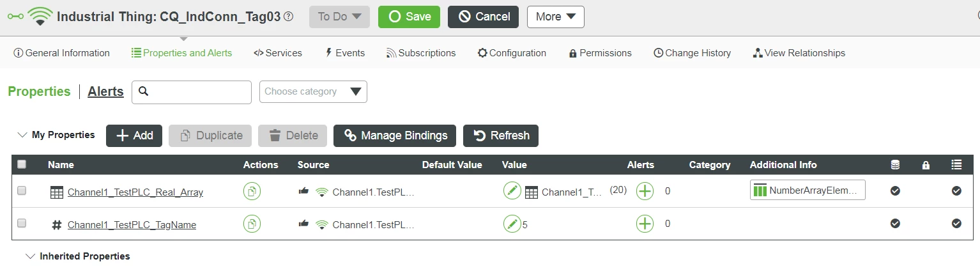Viewport: 980px width, 271px height.
Task: Click copy action icon for Channel1_TestPLC_Real_Array
Action: [x=252, y=191]
